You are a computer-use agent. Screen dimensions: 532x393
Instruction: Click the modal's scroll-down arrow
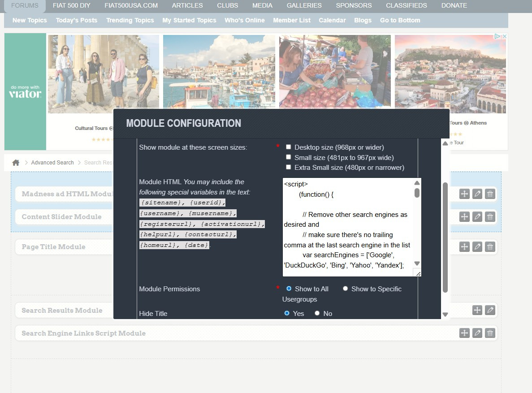445,315
